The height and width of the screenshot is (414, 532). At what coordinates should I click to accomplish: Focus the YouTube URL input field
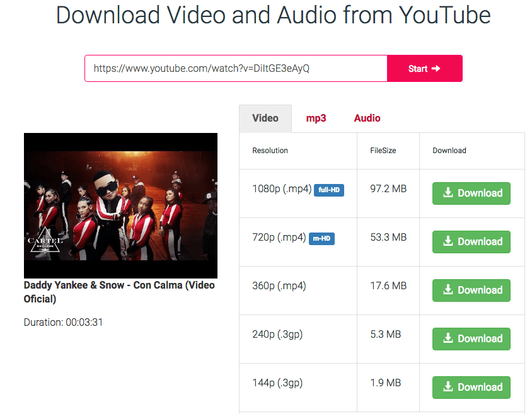235,69
